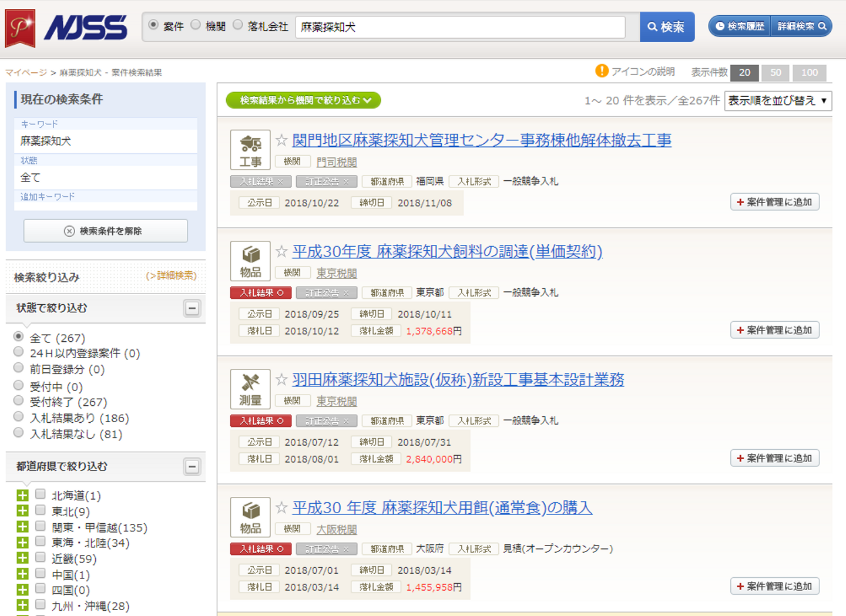Select the 案件 search type radio
Viewport: 846px width, 616px height.
(x=153, y=25)
